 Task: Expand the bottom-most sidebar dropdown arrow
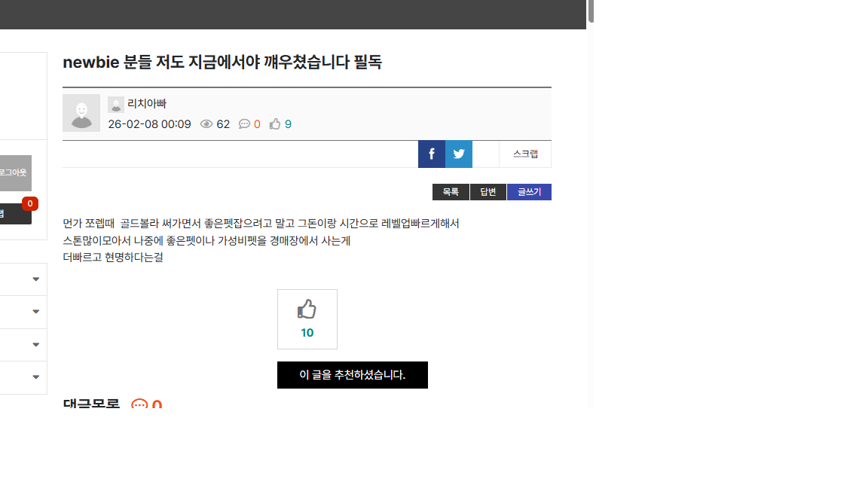click(35, 377)
